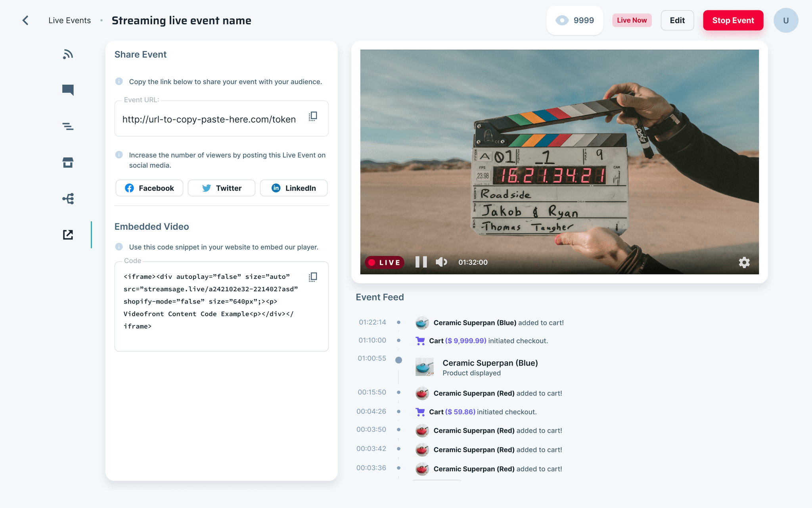This screenshot has height=508, width=812.
Task: Go back using the left chevron arrow
Action: pyautogui.click(x=25, y=20)
